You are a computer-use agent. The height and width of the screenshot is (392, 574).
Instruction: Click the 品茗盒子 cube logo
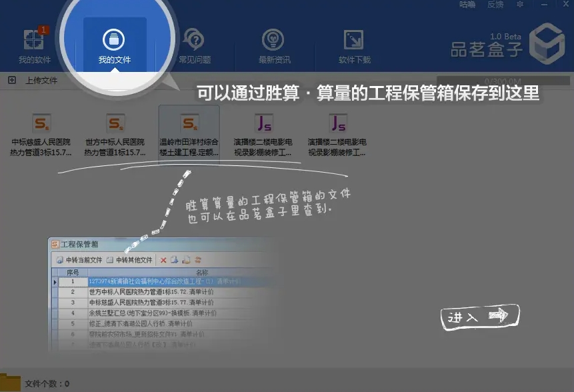coord(547,41)
